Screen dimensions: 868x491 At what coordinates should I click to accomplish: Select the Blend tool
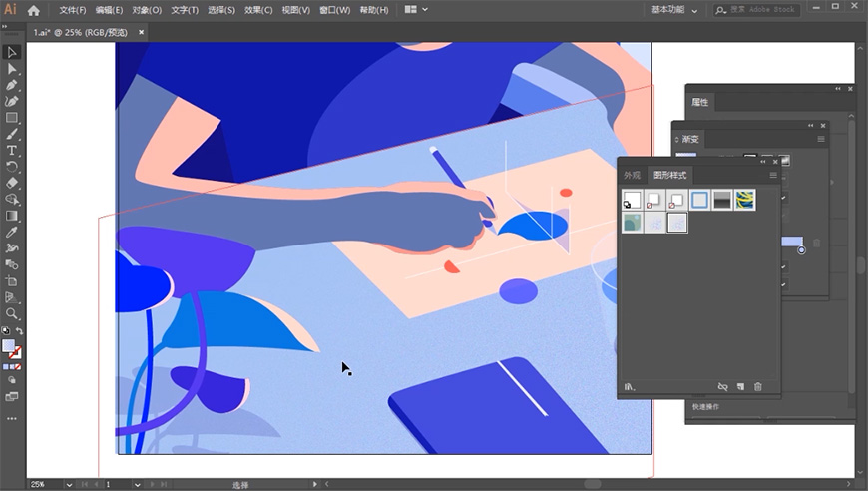coord(11,264)
